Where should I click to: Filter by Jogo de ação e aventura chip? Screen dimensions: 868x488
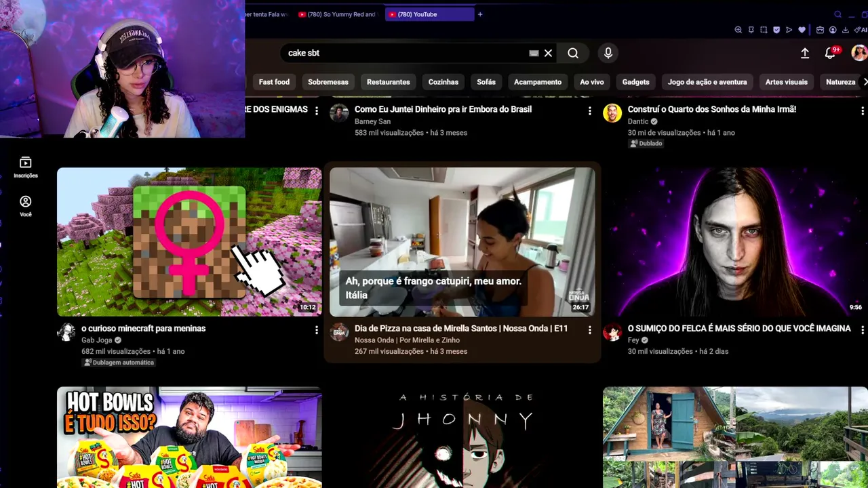[707, 82]
